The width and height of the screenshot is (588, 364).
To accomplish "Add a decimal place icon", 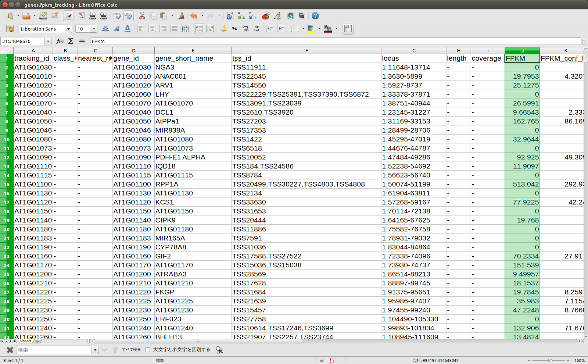I will (x=245, y=29).
